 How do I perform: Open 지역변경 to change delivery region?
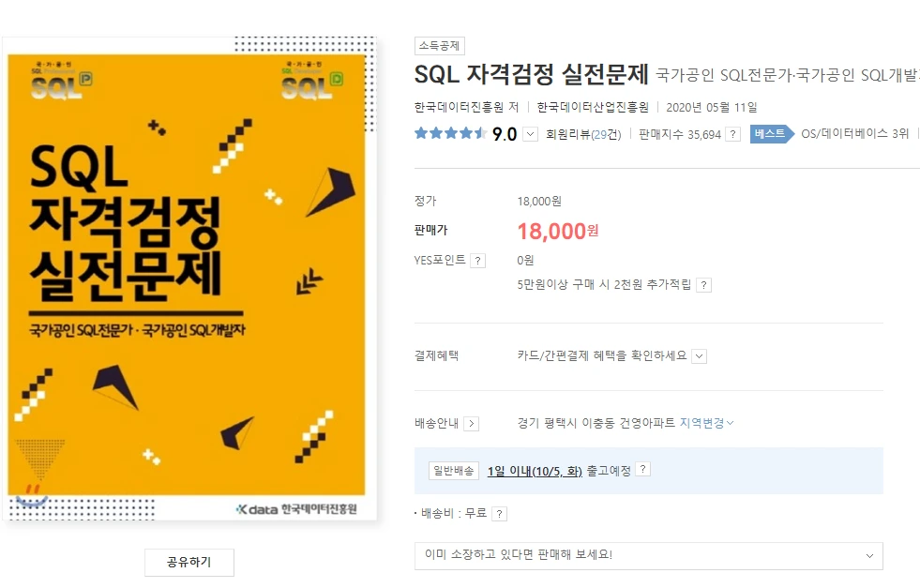[703, 423]
